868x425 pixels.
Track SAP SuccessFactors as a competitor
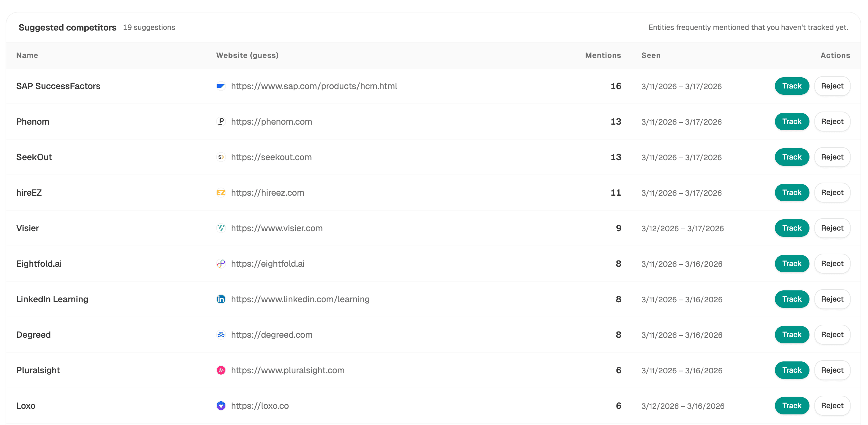click(x=792, y=86)
